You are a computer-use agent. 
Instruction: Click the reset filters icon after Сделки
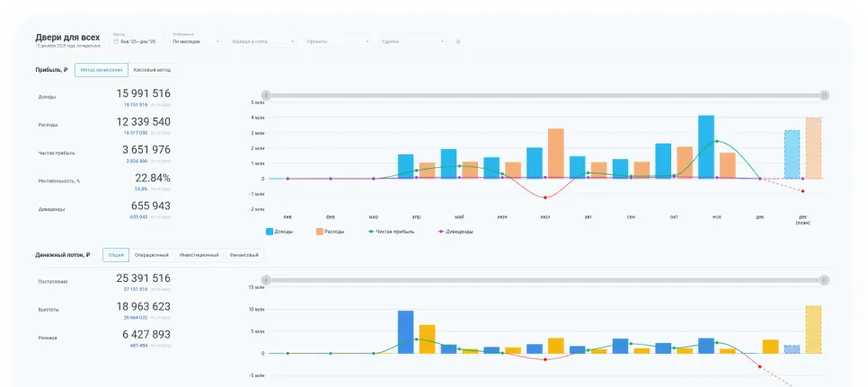(458, 41)
